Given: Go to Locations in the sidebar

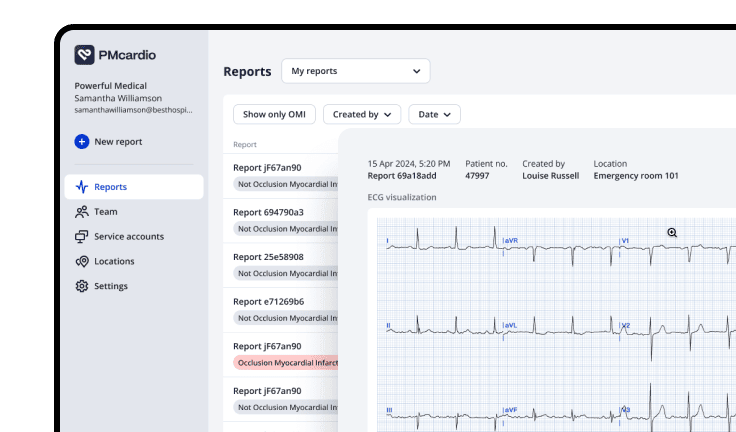Looking at the screenshot, I should [114, 262].
